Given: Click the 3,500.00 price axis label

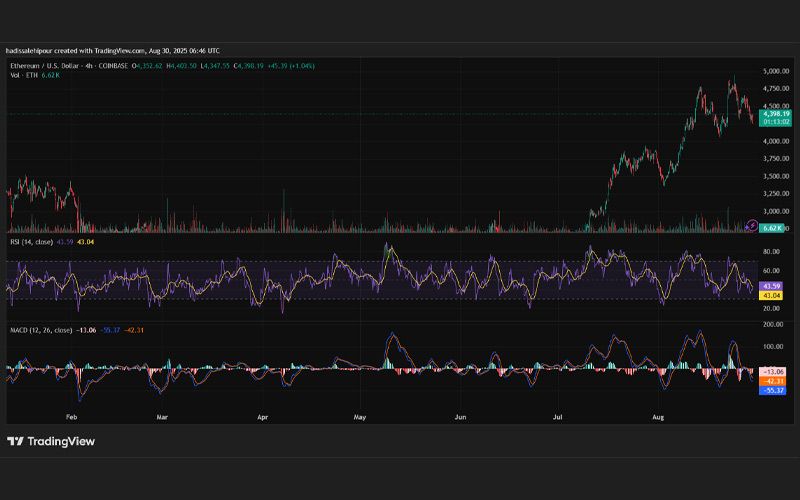Looking at the screenshot, I should [x=776, y=176].
